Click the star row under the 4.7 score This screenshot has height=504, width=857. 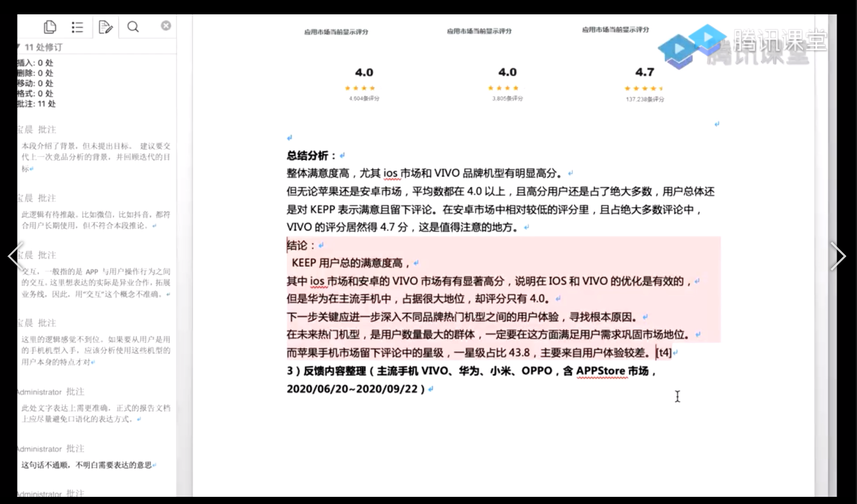pyautogui.click(x=644, y=88)
